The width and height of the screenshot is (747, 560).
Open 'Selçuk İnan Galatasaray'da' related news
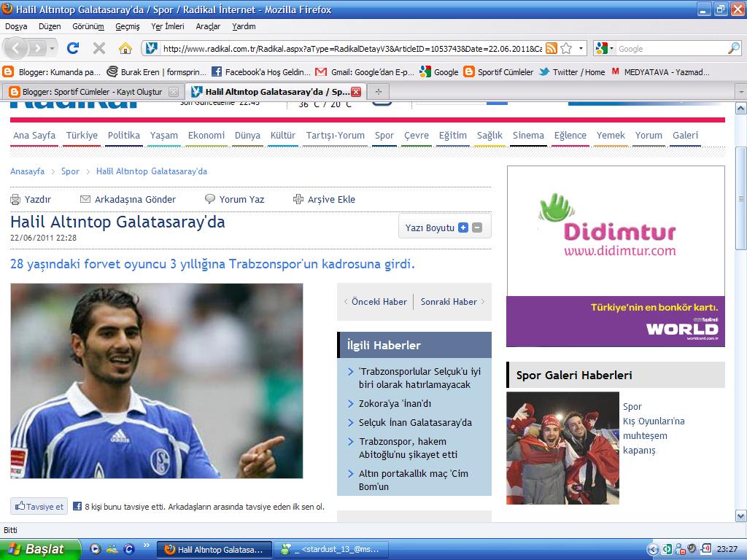pos(415,422)
